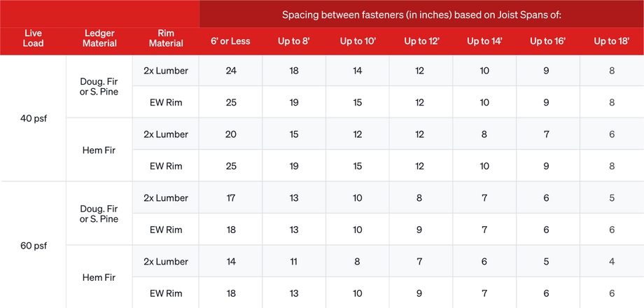The image size is (644, 308).
Task: Click the value 11 in the 8' column
Action: (x=294, y=262)
